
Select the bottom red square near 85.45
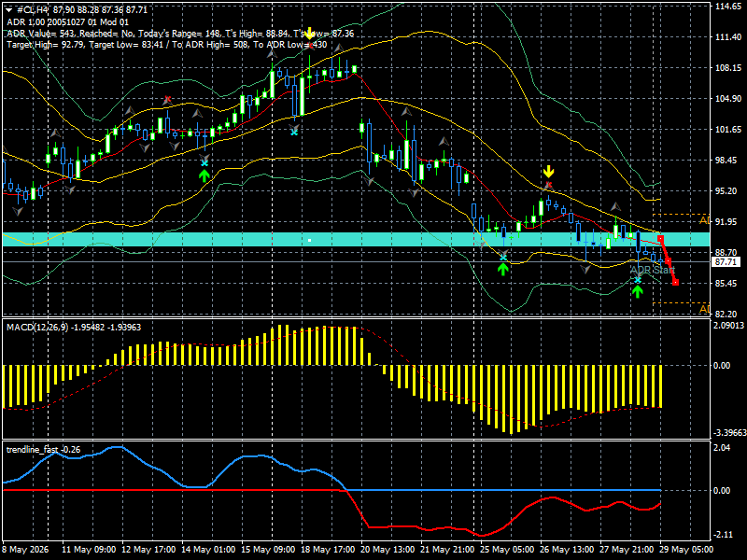[675, 283]
